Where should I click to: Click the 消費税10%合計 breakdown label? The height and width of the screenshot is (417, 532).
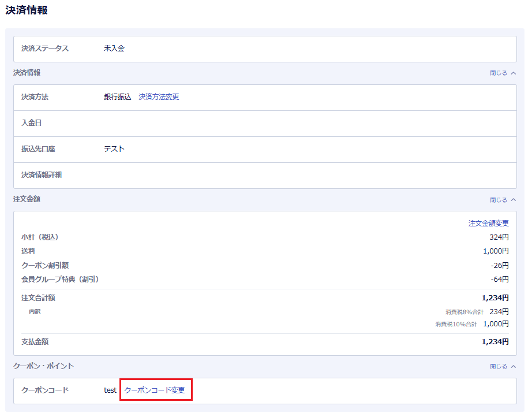456,325
